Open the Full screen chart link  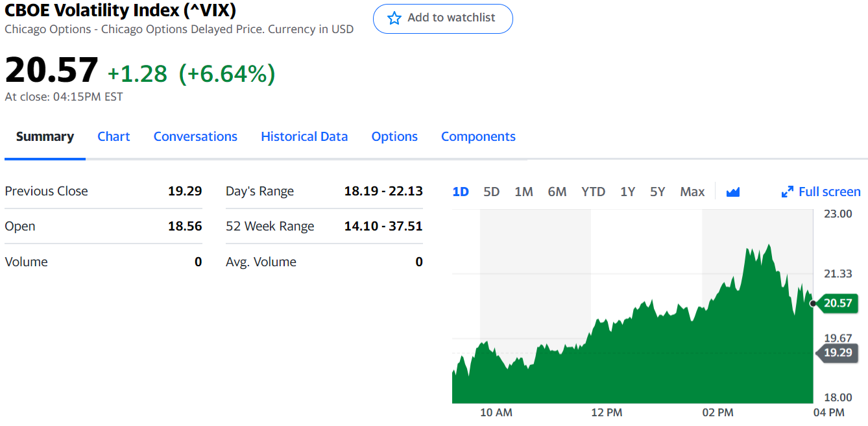[x=821, y=192]
